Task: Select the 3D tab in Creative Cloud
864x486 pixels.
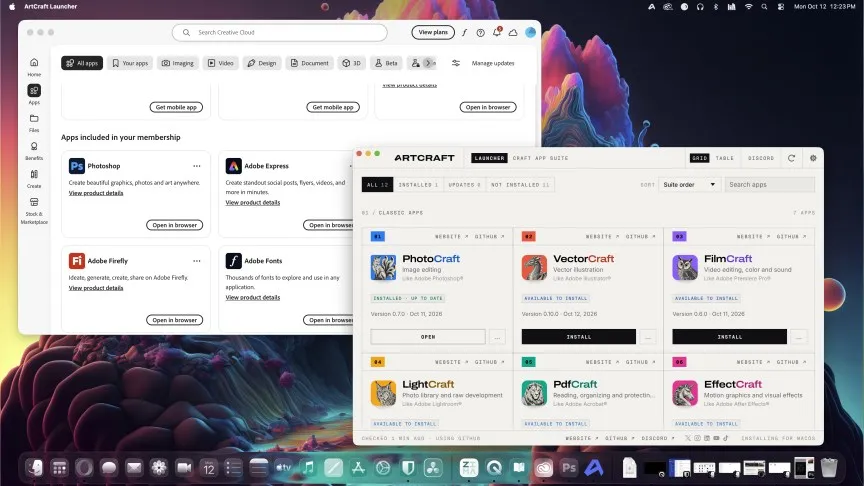Action: pos(352,63)
